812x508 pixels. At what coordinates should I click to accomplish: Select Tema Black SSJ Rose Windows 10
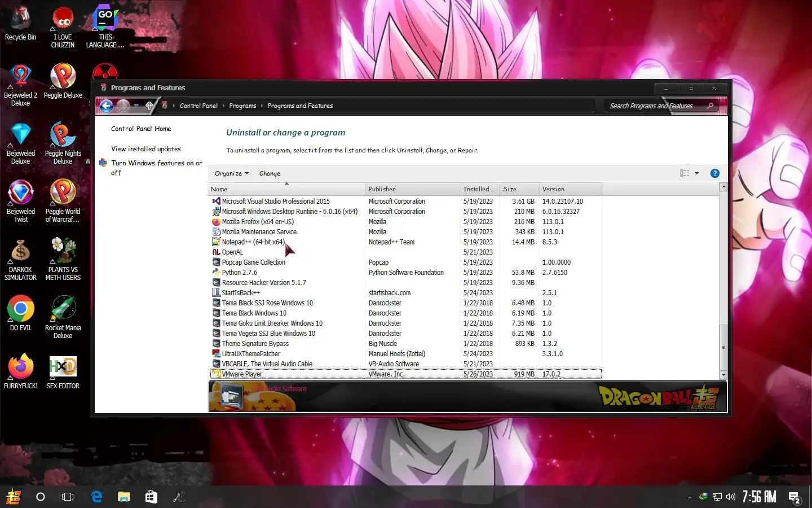click(x=406, y=303)
